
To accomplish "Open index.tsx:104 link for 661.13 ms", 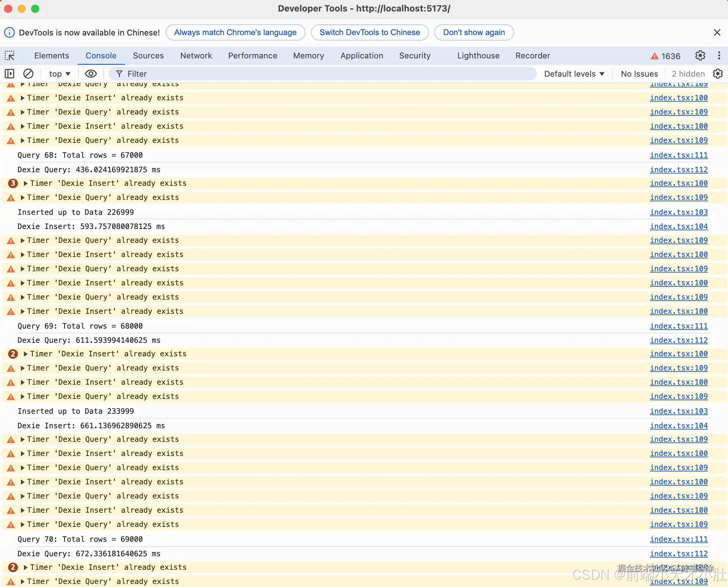I will click(x=679, y=426).
